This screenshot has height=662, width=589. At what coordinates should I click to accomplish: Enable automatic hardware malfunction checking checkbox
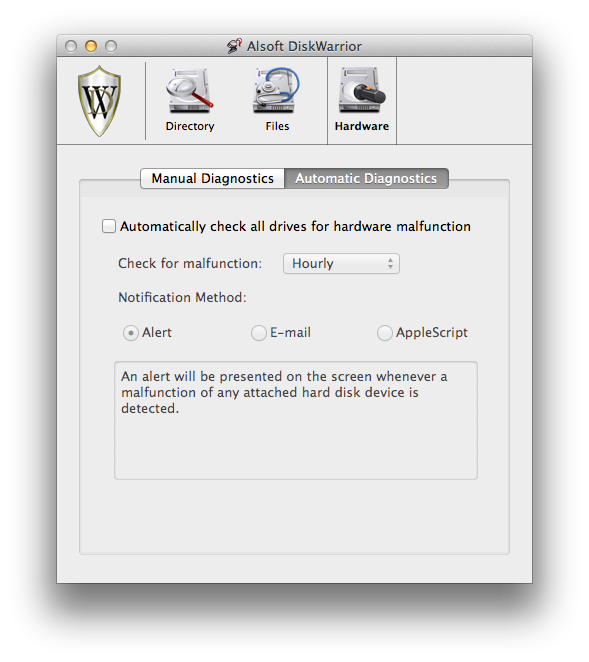pyautogui.click(x=109, y=226)
